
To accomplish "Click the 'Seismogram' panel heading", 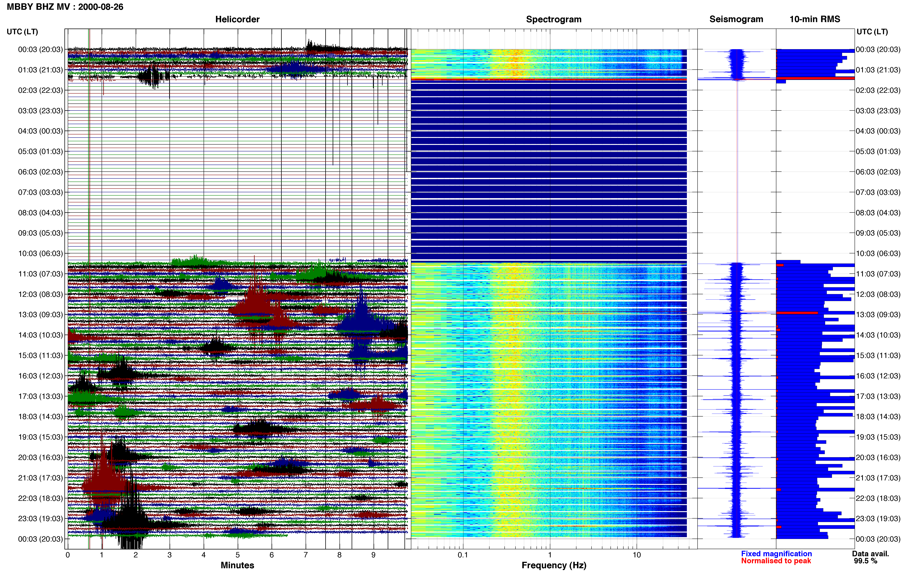I will pyautogui.click(x=736, y=19).
